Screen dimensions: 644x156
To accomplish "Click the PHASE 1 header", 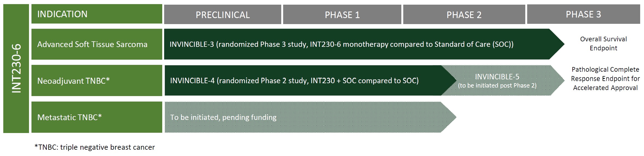I will click(342, 15).
